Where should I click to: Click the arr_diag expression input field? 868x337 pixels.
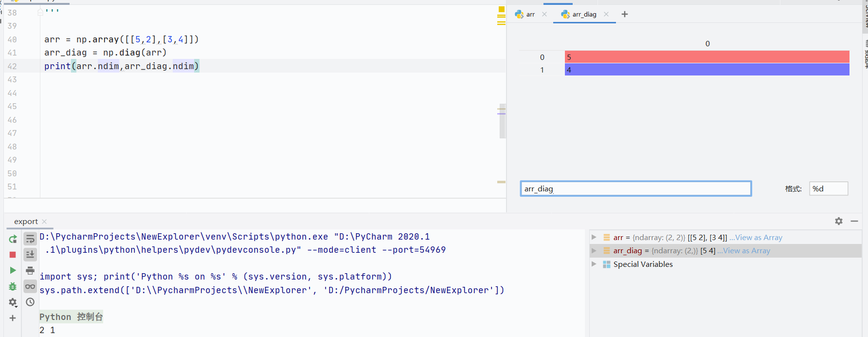tap(636, 188)
